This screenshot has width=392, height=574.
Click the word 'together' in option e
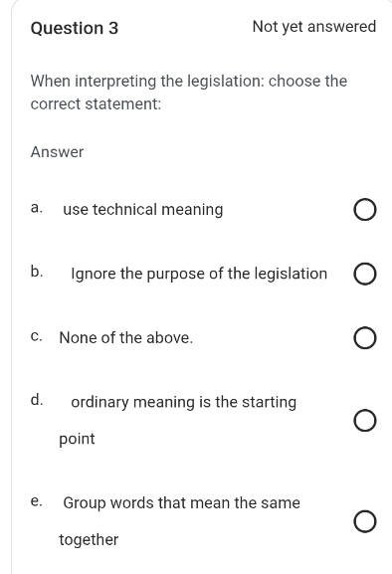click(89, 540)
